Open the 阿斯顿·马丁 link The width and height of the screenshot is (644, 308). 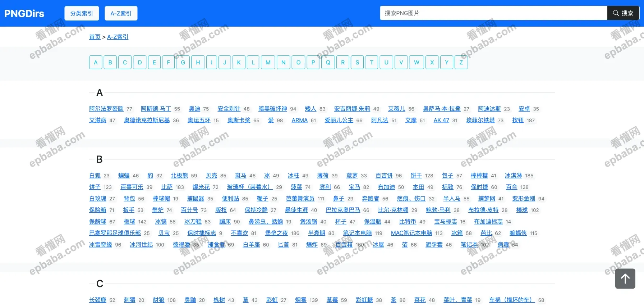[x=156, y=109]
